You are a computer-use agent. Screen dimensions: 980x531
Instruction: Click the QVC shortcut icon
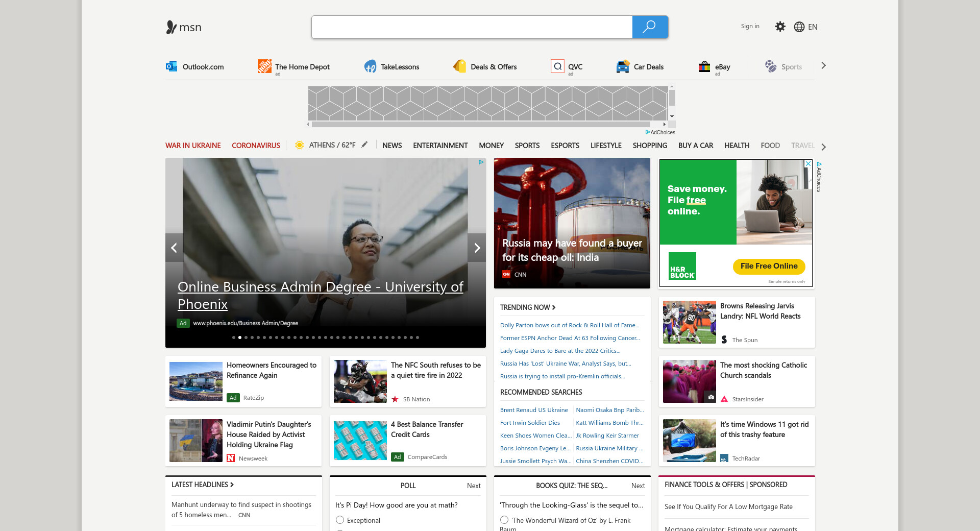click(557, 66)
